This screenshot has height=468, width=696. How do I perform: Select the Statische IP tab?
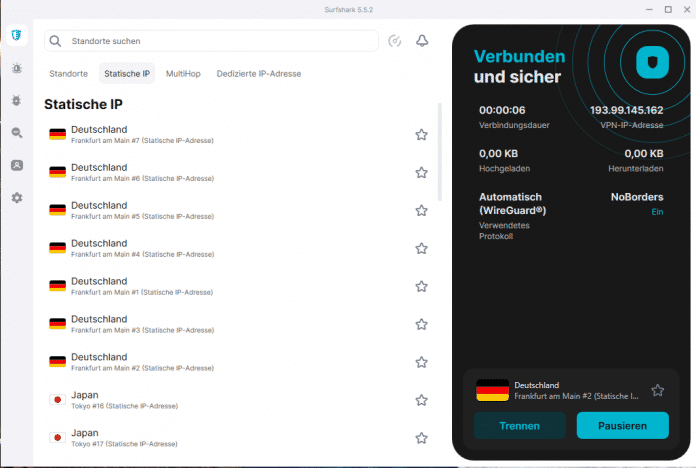tap(127, 74)
